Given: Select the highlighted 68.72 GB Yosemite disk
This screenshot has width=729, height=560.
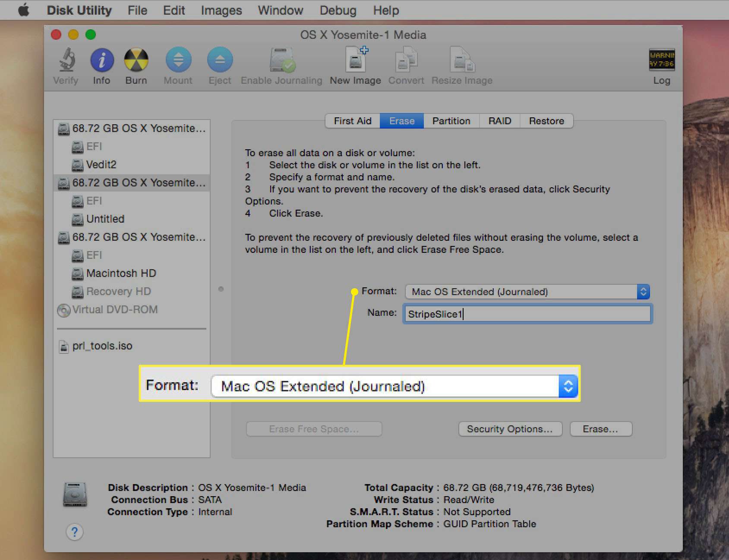Looking at the screenshot, I should coord(132,183).
